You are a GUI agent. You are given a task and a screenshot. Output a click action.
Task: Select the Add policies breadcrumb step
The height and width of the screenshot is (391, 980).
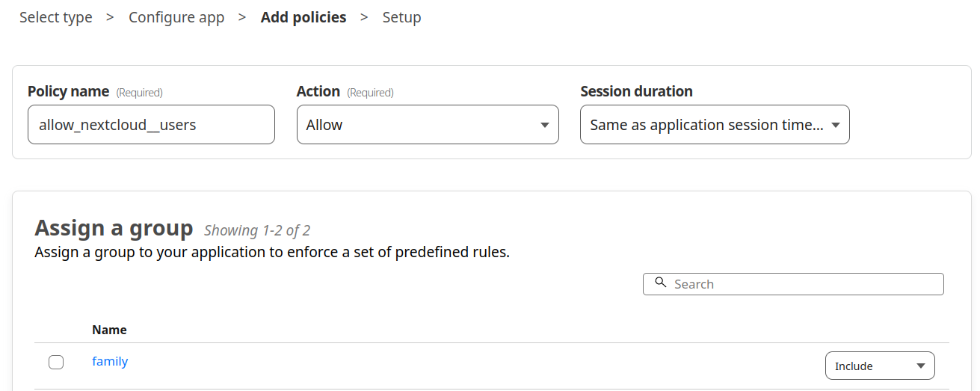[x=303, y=17]
